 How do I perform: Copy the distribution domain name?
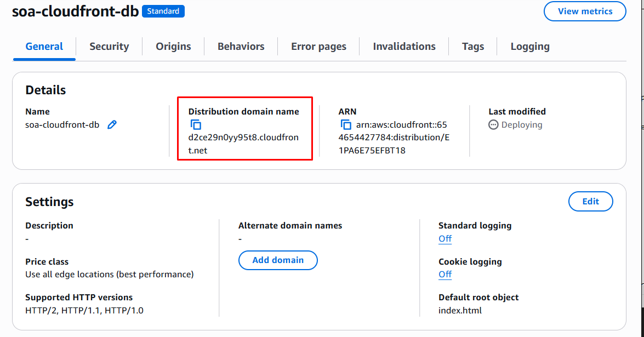click(x=196, y=125)
